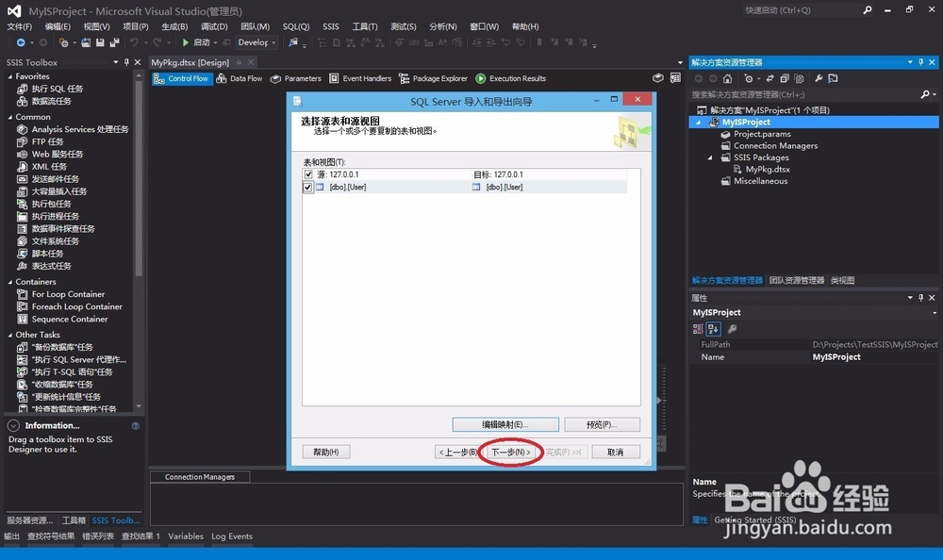
Task: Collapse the MyISProject tree node
Action: [698, 123]
